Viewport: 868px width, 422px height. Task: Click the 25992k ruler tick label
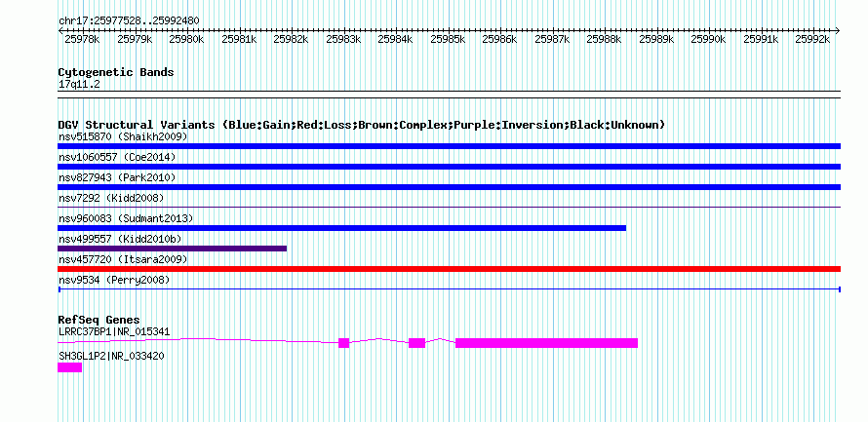(813, 39)
